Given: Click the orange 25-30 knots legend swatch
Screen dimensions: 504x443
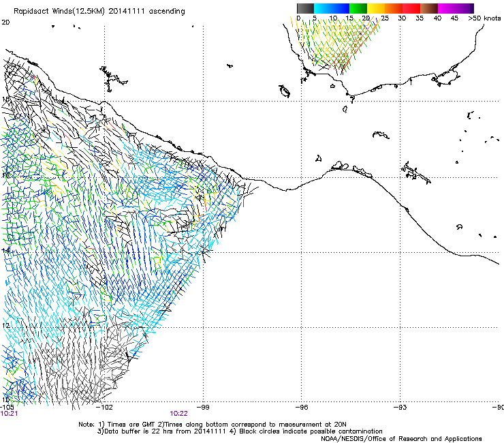Looking at the screenshot, I should click(394, 8).
